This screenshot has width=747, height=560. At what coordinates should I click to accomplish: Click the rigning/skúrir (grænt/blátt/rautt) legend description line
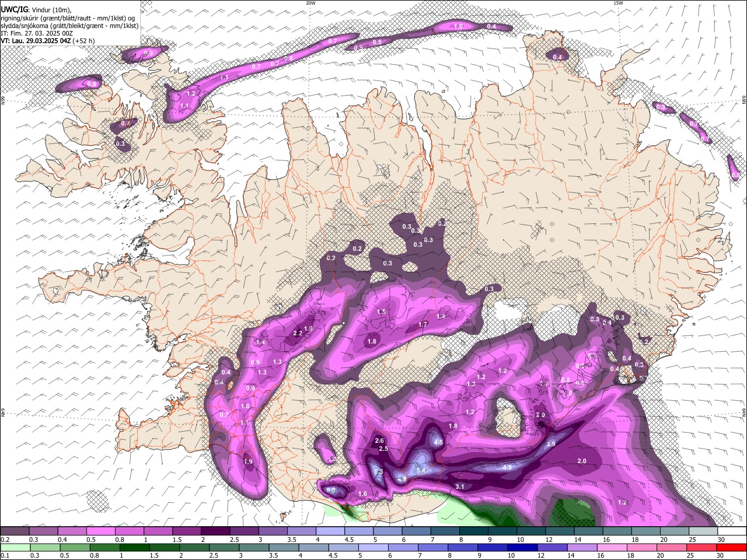[x=68, y=17]
